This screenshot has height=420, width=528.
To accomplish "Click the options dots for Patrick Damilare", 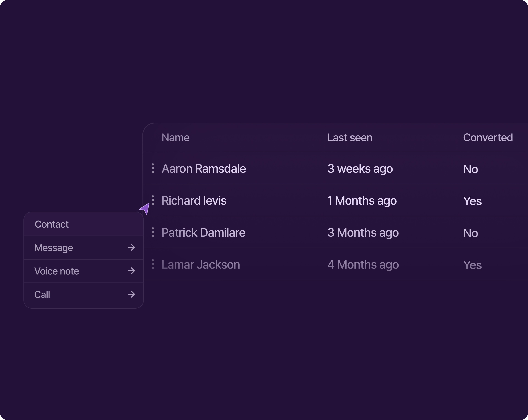I will pyautogui.click(x=153, y=232).
